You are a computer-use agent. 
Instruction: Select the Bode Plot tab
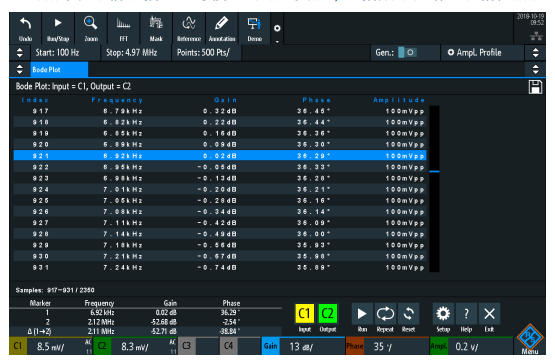tap(59, 69)
